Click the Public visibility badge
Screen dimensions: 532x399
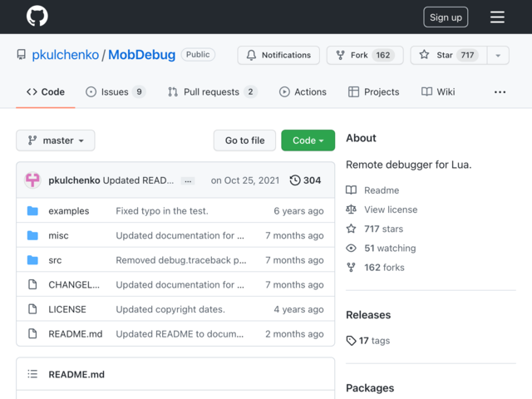[x=198, y=55]
